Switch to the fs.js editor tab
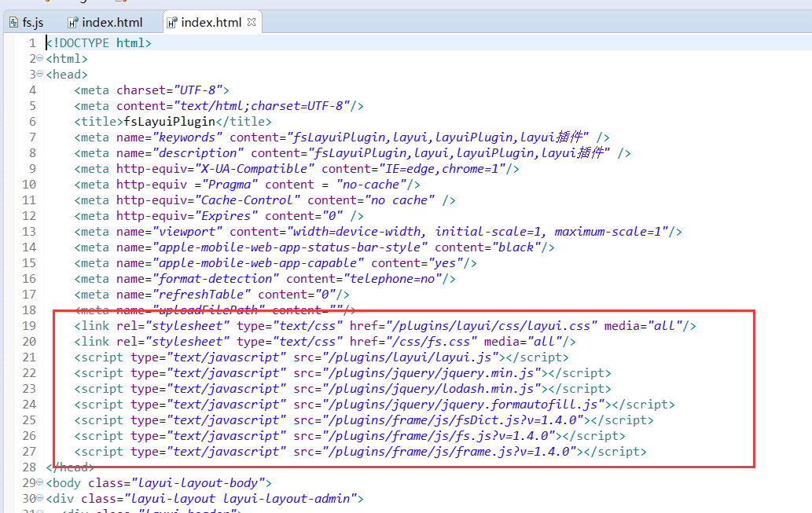 [x=32, y=22]
